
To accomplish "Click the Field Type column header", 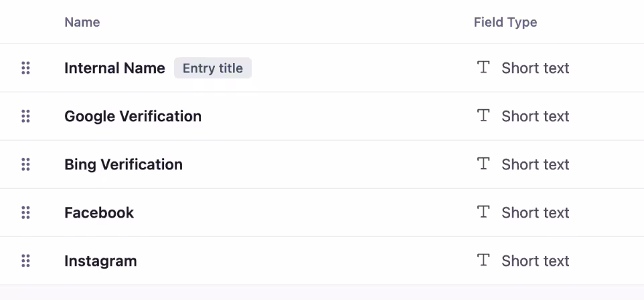I will tap(505, 22).
